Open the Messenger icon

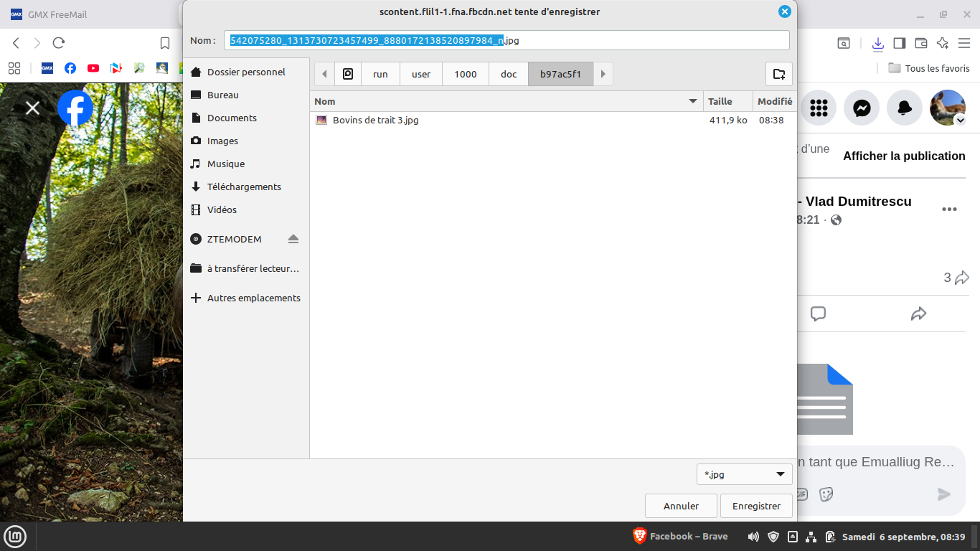pos(862,108)
